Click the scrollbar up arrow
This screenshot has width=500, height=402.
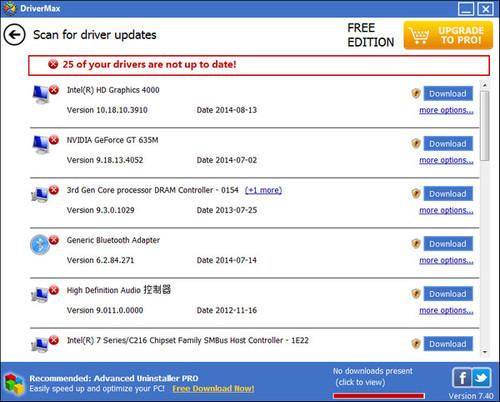pyautogui.click(x=485, y=85)
